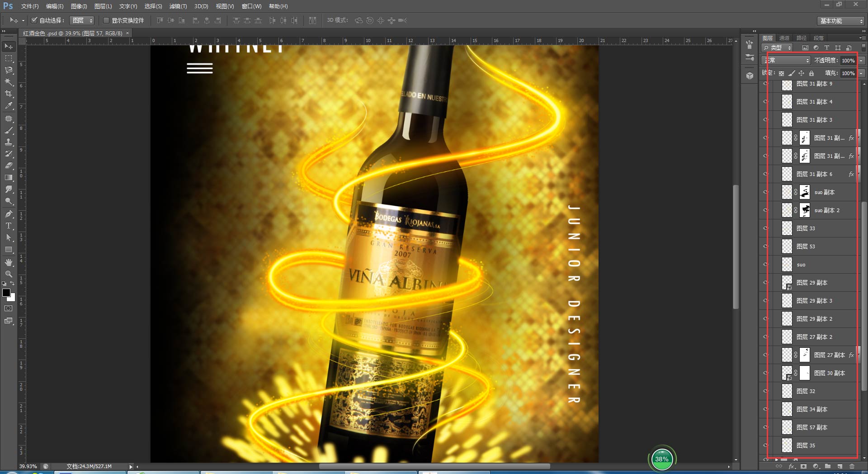Image resolution: width=868 pixels, height=474 pixels.
Task: Select the Clone Stamp tool
Action: point(9,142)
